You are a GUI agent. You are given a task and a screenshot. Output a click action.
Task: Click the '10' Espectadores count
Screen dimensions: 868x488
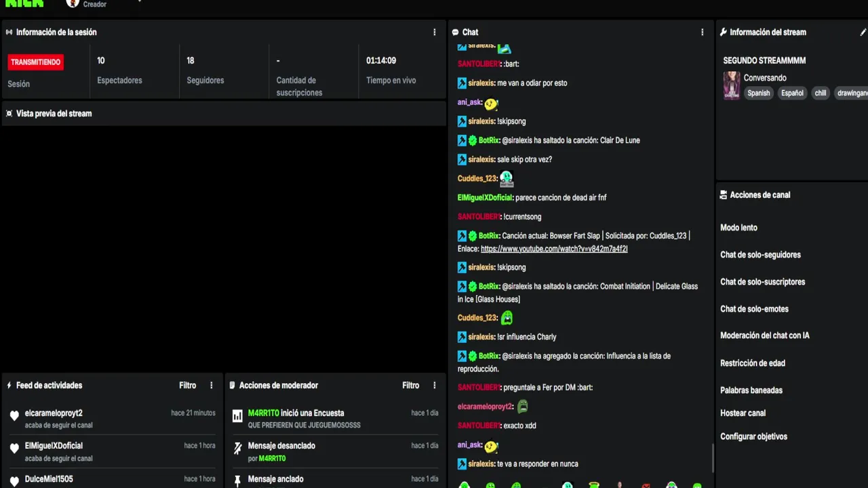(101, 60)
